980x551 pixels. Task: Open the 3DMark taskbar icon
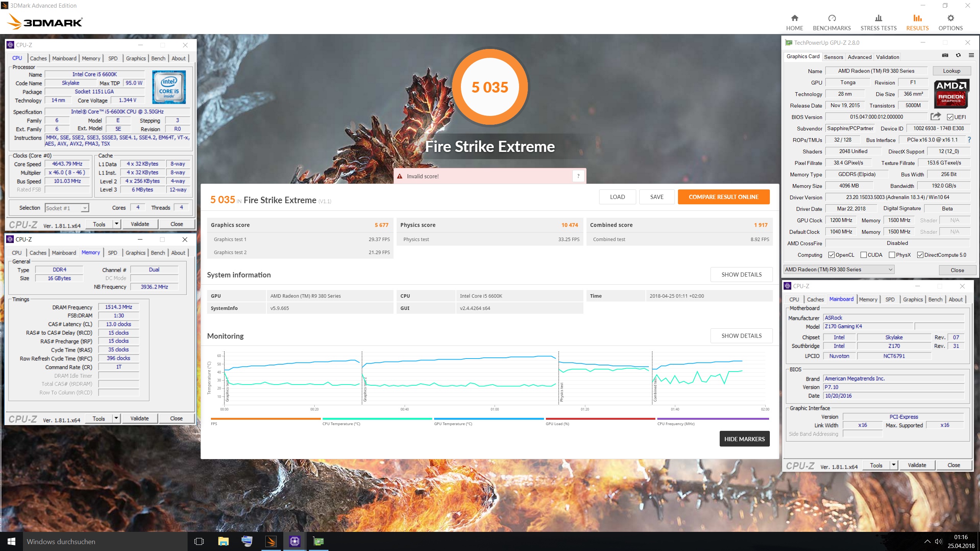(x=271, y=541)
